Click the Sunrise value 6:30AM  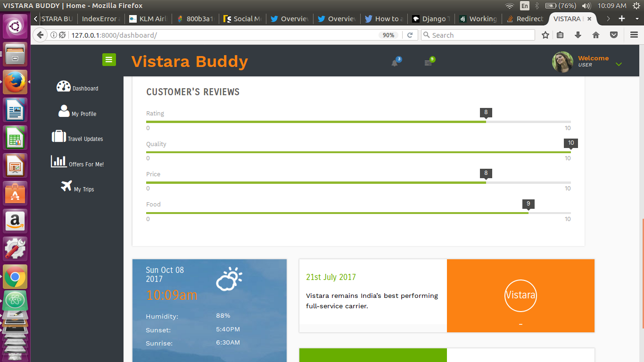pyautogui.click(x=228, y=342)
